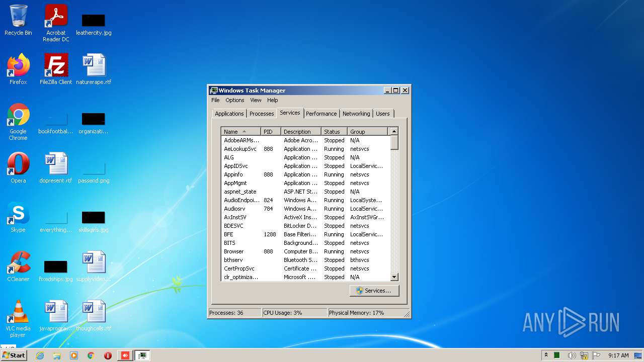Click the network tray icon
The width and height of the screenshot is (644, 362).
pyautogui.click(x=584, y=355)
